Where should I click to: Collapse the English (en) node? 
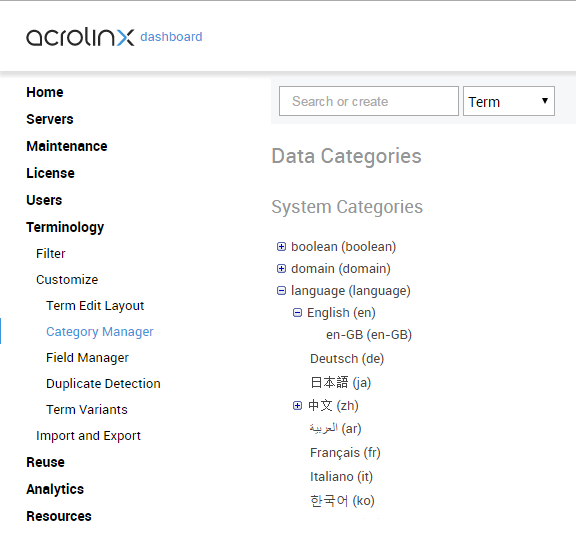point(297,313)
